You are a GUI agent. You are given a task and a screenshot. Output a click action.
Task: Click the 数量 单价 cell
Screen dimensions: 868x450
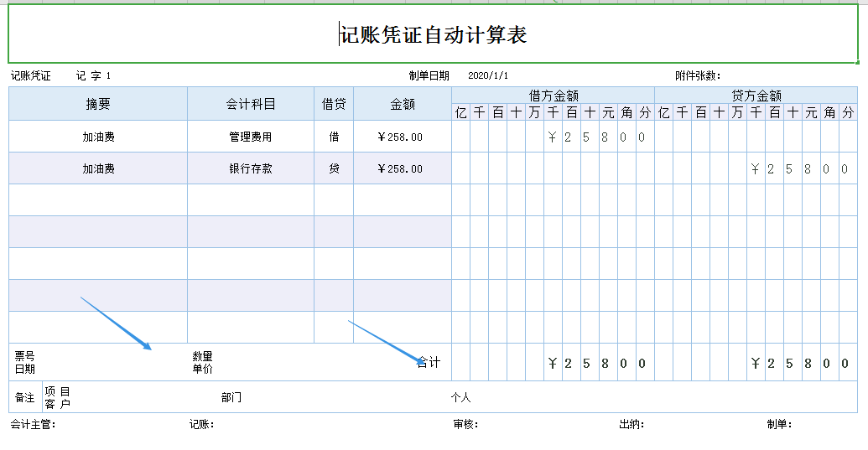tap(203, 363)
